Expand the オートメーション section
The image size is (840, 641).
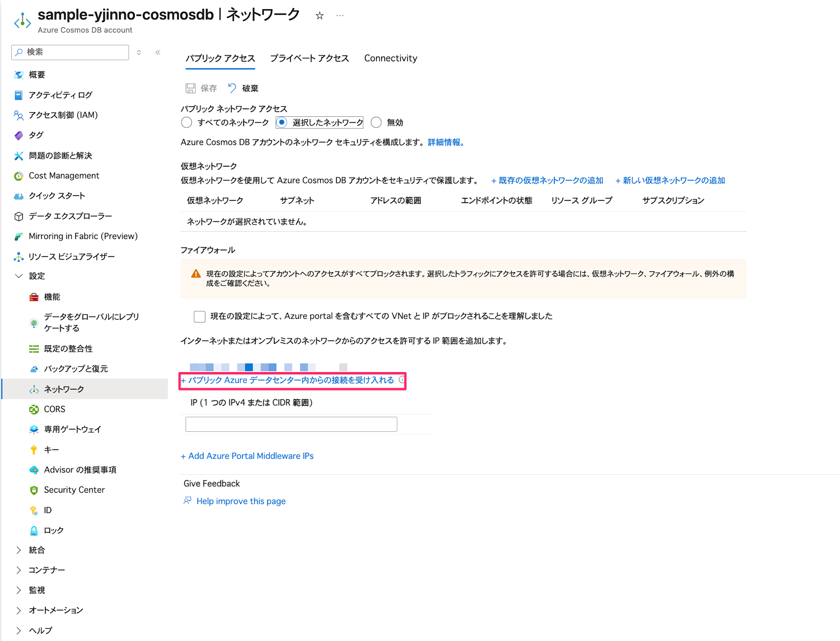pyautogui.click(x=18, y=610)
